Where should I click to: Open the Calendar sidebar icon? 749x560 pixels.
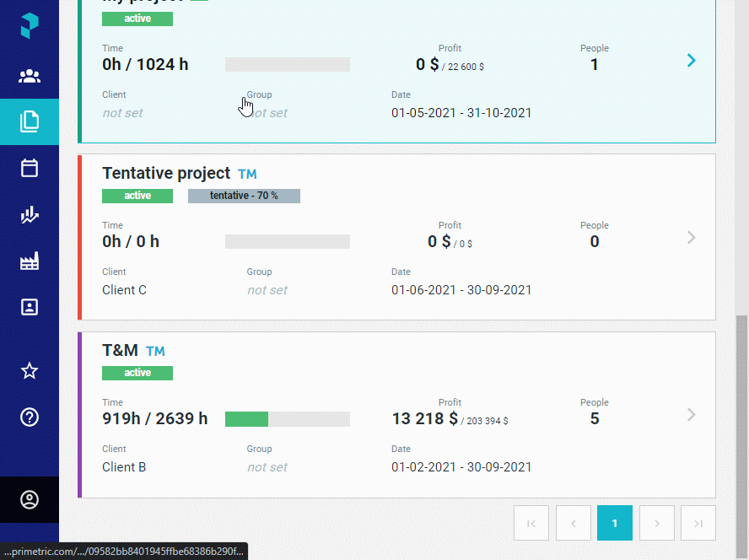click(30, 168)
